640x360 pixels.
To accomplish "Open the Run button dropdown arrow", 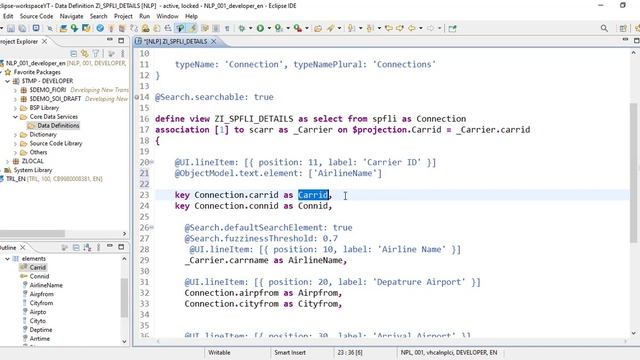I will point(269,28).
